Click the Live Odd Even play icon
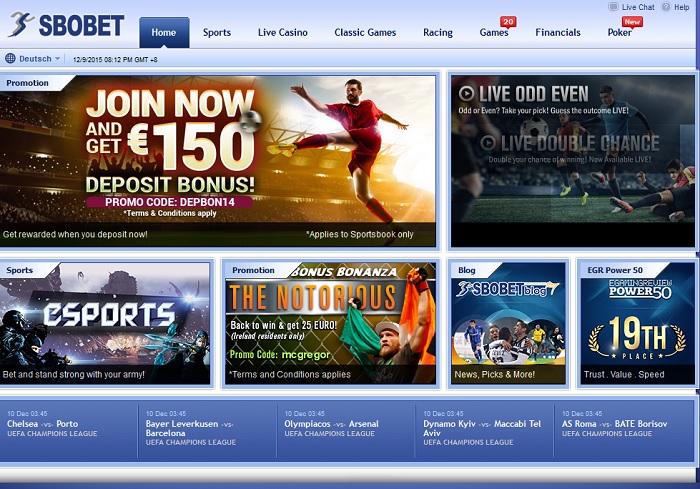The width and height of the screenshot is (700, 489). pos(467,93)
